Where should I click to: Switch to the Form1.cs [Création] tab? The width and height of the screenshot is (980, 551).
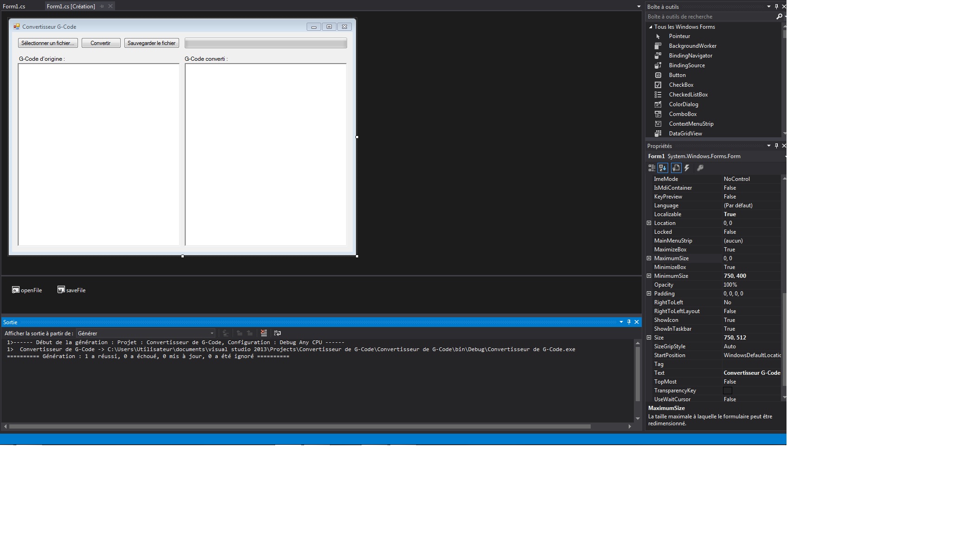[71, 6]
